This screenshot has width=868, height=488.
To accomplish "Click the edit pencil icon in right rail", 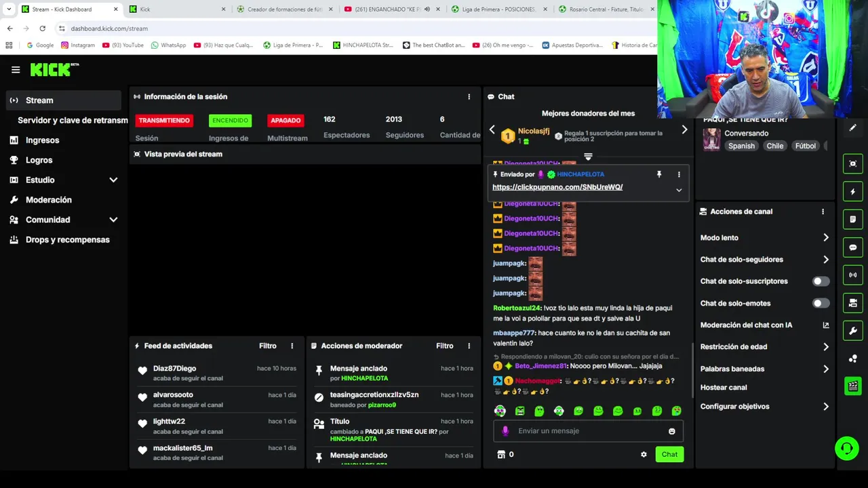I will (x=852, y=127).
